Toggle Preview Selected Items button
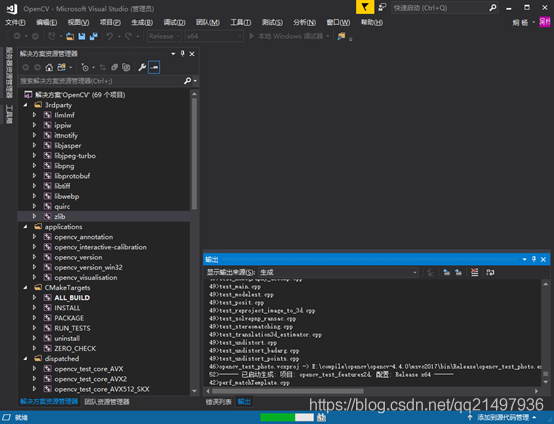The width and height of the screenshot is (554, 424). [154, 67]
